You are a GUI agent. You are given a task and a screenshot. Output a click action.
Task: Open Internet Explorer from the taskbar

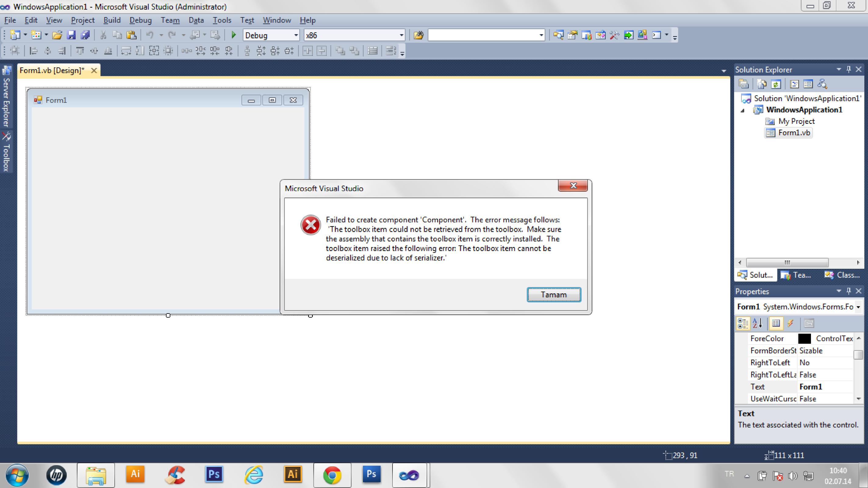[x=253, y=475]
